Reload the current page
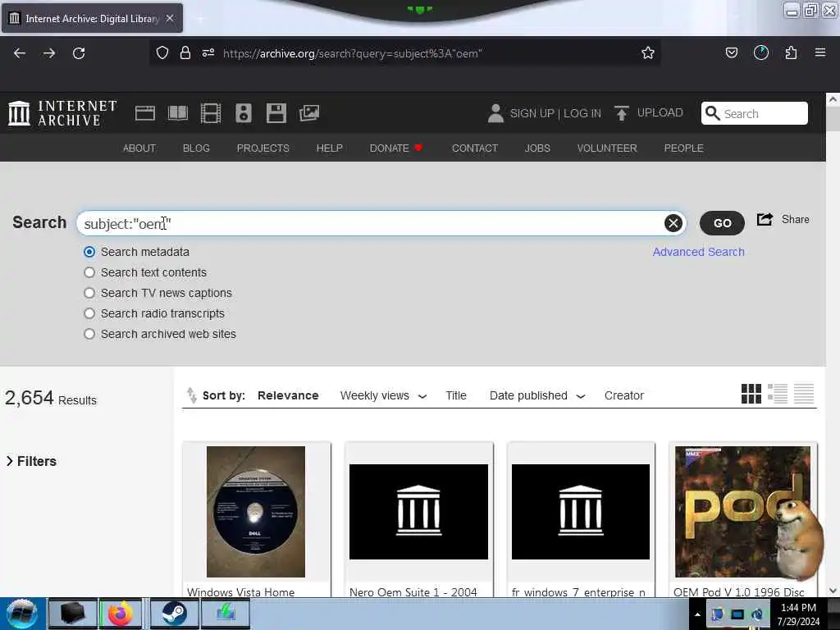This screenshot has height=630, width=840. tap(79, 53)
